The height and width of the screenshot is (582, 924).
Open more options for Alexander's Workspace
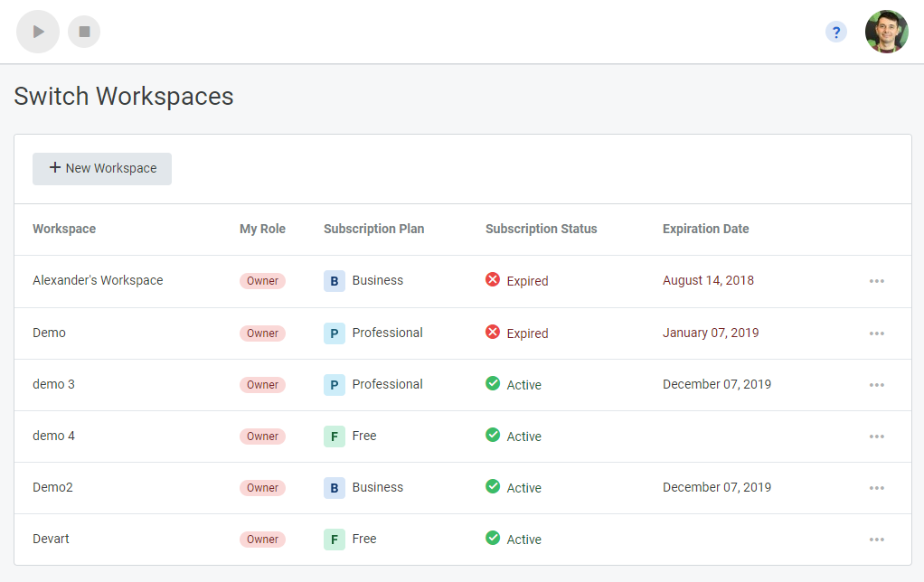[876, 282]
